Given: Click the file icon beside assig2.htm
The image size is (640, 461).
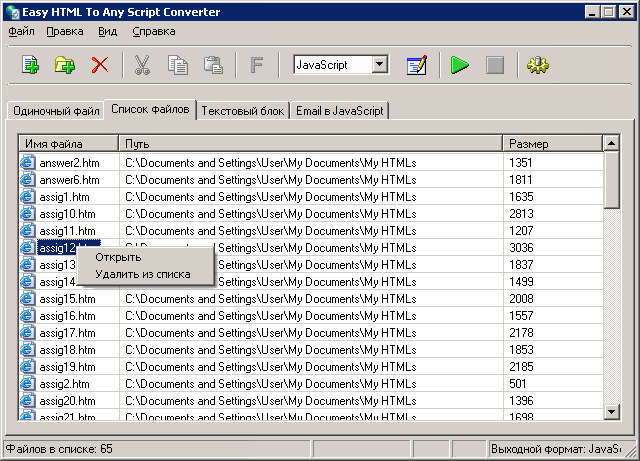Looking at the screenshot, I should [27, 384].
